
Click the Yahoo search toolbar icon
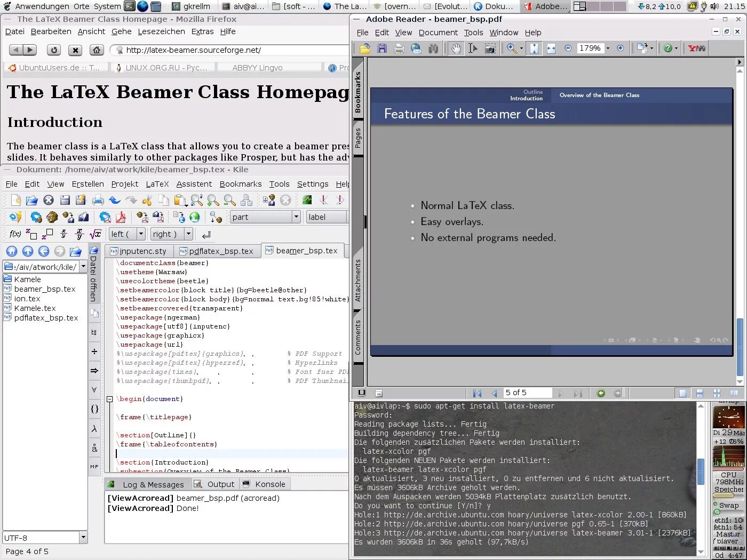pyautogui.click(x=697, y=49)
